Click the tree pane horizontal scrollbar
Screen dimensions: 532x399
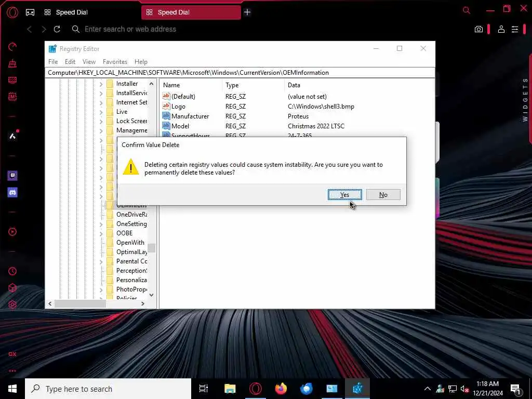point(81,303)
